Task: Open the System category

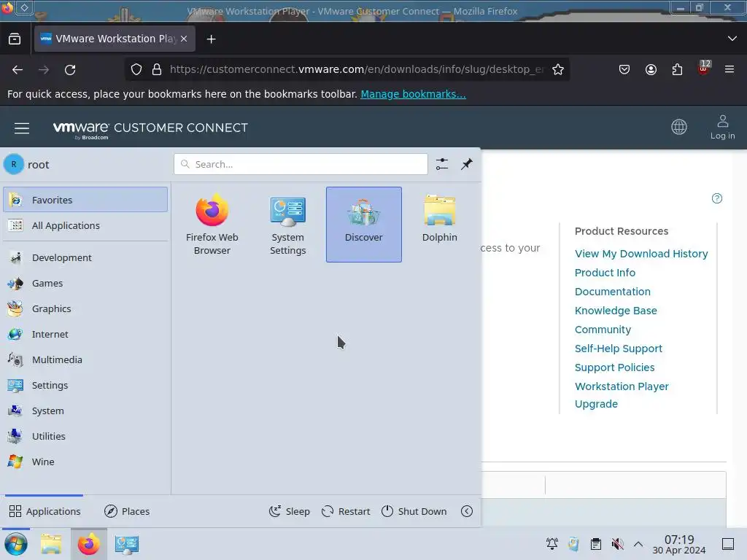Action: tap(85, 411)
